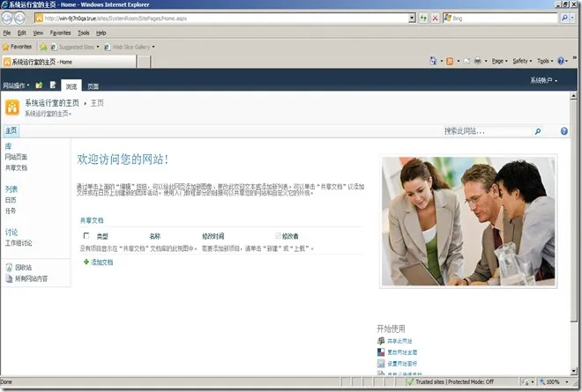Open the 系统帐户 user account dropdown
Image resolution: width=582 pixels, height=392 pixels.
(x=543, y=80)
